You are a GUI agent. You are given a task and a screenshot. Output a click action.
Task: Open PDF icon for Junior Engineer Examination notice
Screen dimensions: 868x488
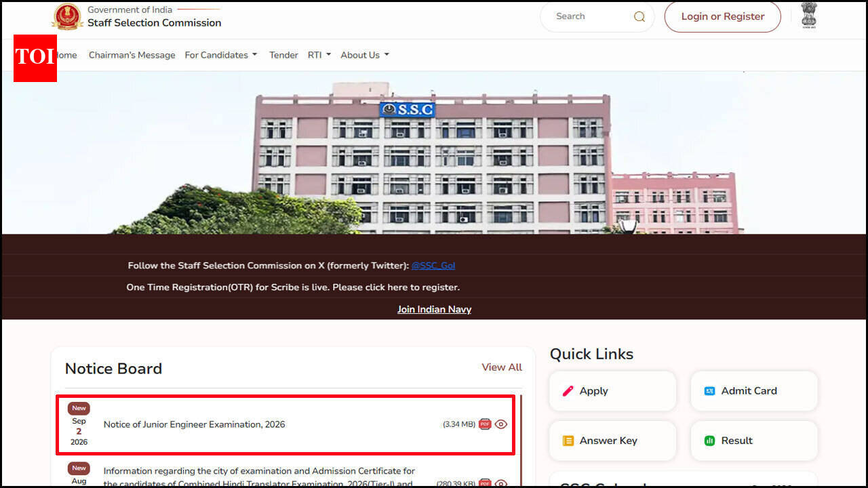(x=485, y=424)
